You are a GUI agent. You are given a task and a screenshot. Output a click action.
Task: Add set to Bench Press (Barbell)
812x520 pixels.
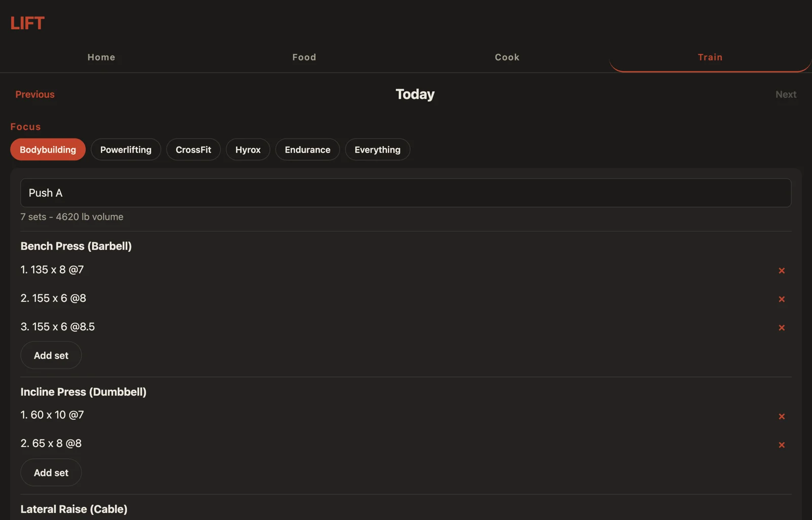click(51, 355)
